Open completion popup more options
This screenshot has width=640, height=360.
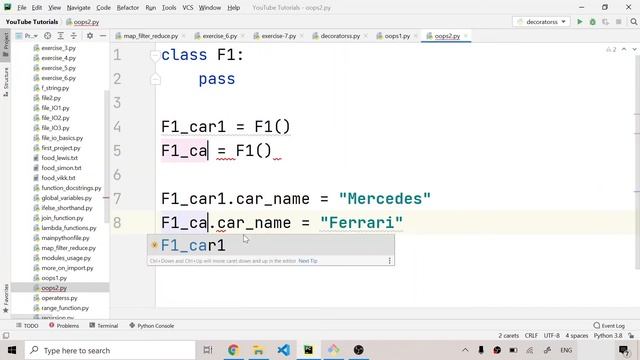pyautogui.click(x=389, y=261)
